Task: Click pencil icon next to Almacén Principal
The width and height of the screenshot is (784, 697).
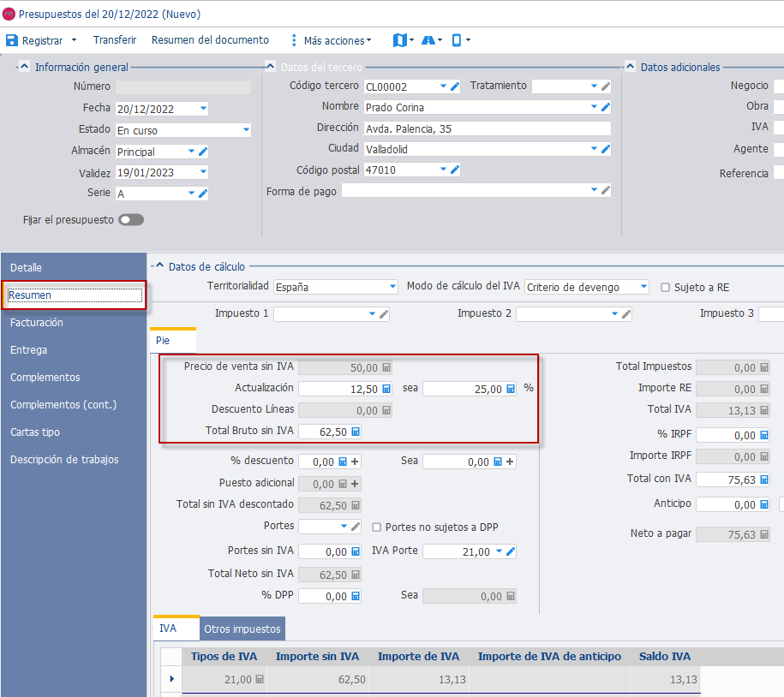Action: (203, 152)
